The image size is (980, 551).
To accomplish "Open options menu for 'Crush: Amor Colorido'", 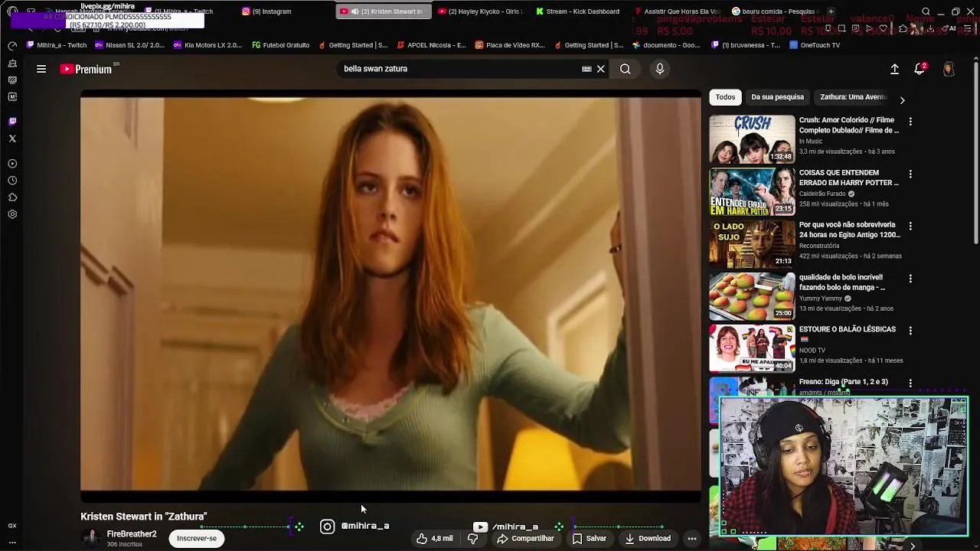I will pyautogui.click(x=910, y=122).
